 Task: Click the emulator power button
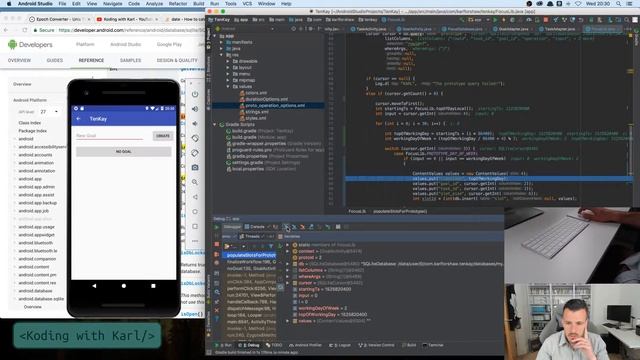(195, 94)
